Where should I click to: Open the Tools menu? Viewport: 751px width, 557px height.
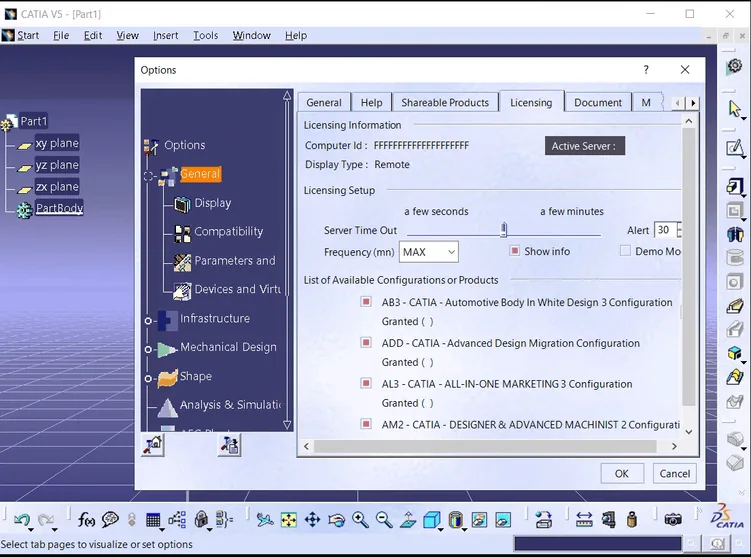point(205,35)
